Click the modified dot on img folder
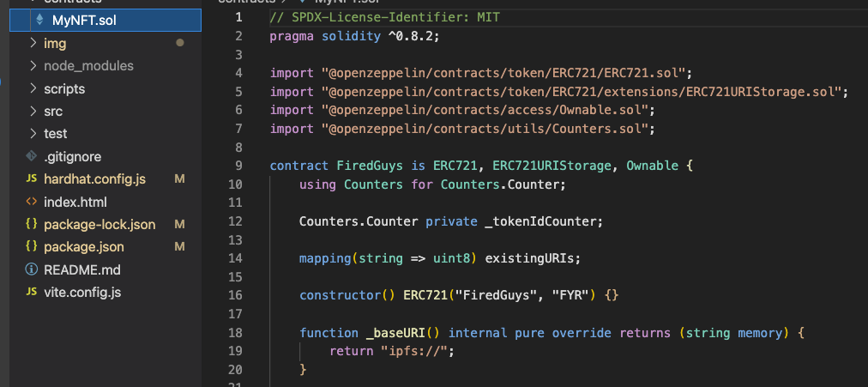This screenshot has height=387, width=868. point(179,43)
